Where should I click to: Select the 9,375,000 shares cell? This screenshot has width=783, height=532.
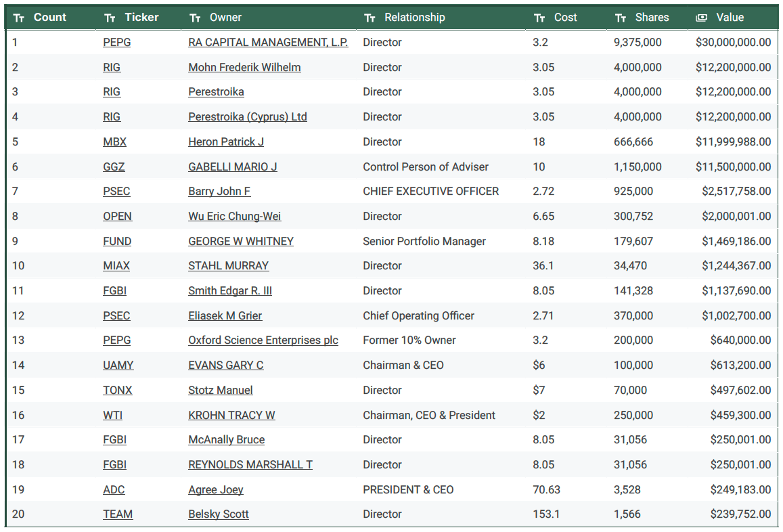(637, 43)
